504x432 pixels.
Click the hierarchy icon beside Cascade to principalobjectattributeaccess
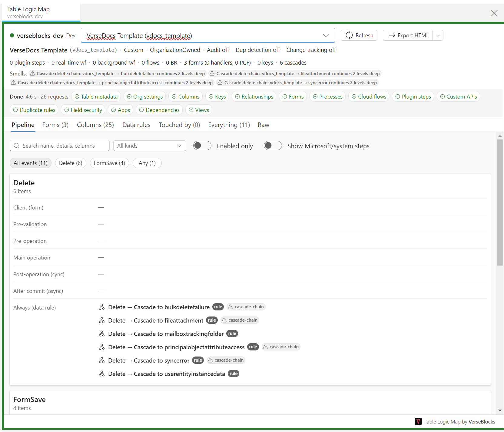[x=102, y=347]
